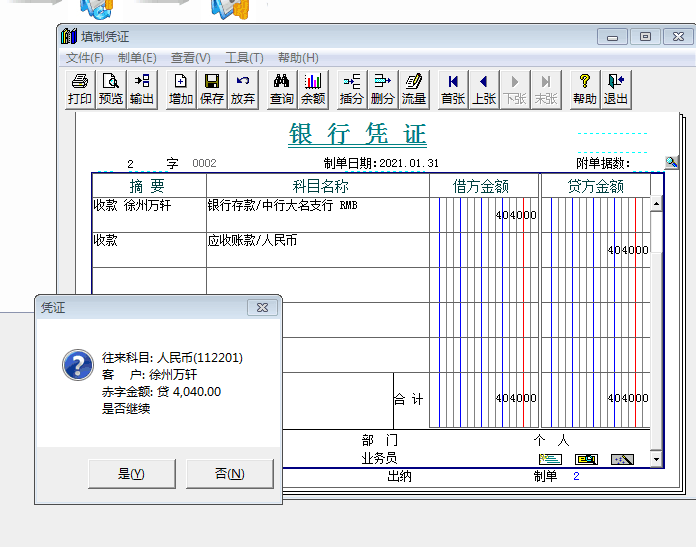Close the 凭证 dialog
Image resolution: width=696 pixels, height=547 pixels.
pyautogui.click(x=262, y=307)
